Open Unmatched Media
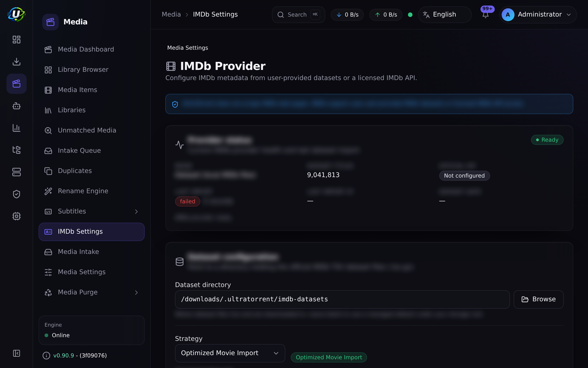The height and width of the screenshot is (368, 588). pyautogui.click(x=92, y=130)
